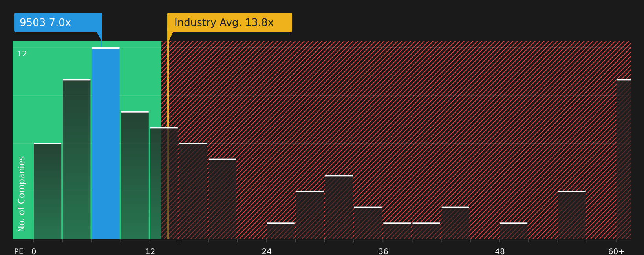This screenshot has width=644, height=255.
Task: Click the PE axis label
Action: [x=19, y=251]
